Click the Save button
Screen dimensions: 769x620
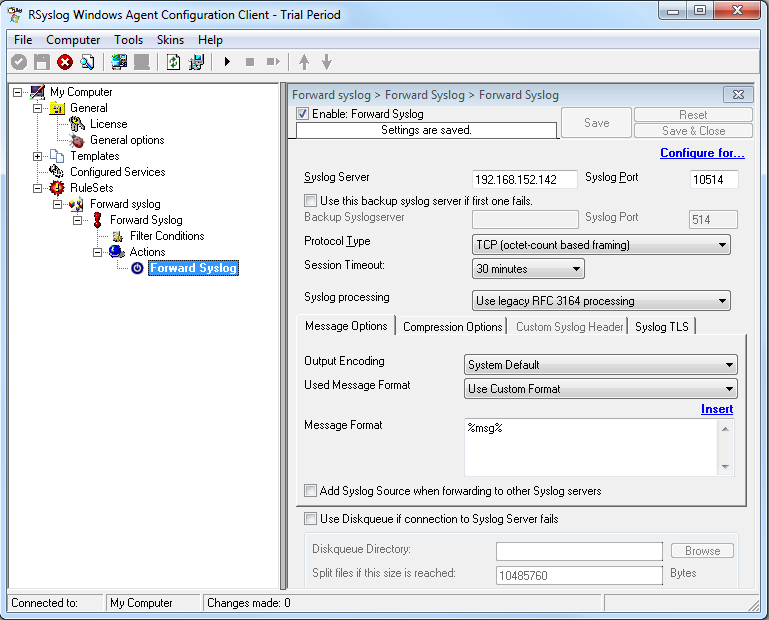pos(596,123)
